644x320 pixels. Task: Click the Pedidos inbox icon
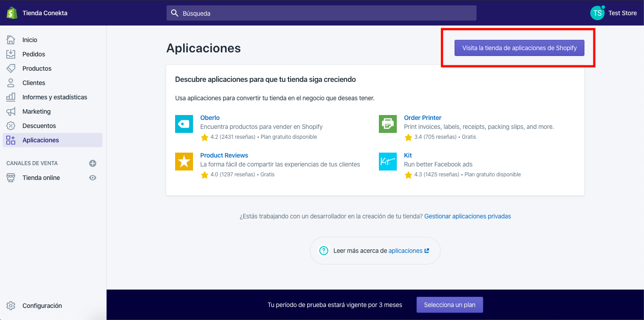(x=11, y=54)
